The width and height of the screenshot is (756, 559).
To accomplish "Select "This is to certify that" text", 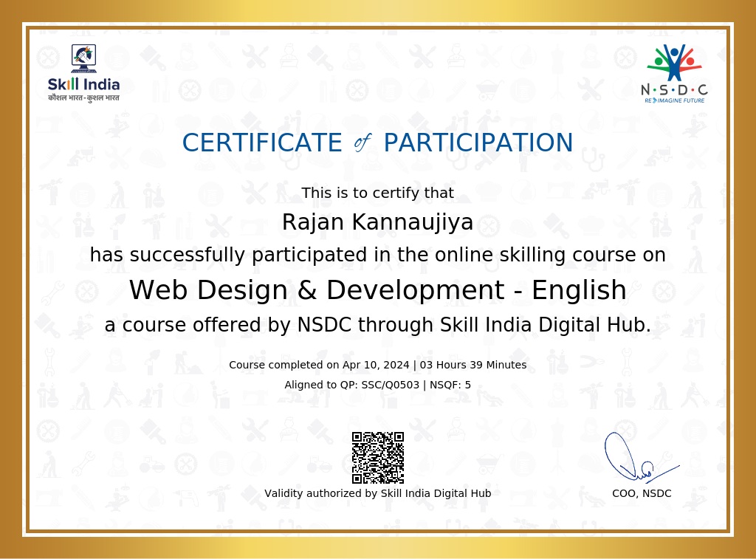I will click(377, 193).
